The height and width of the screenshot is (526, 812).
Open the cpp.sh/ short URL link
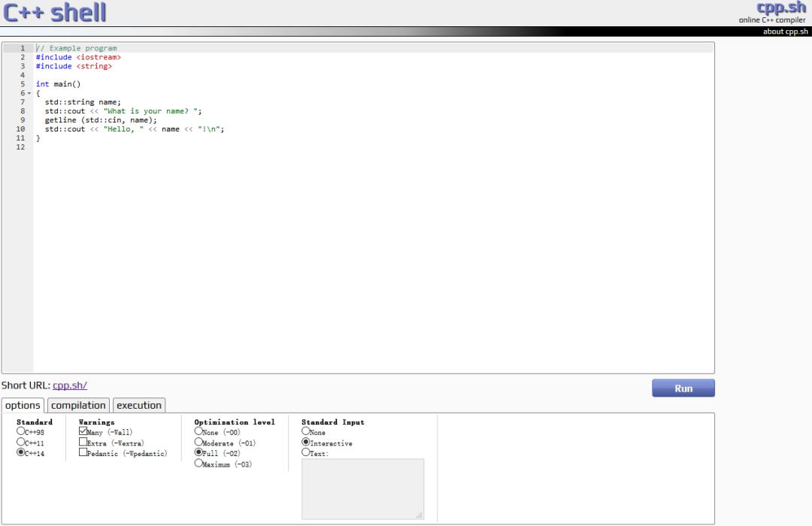[70, 385]
